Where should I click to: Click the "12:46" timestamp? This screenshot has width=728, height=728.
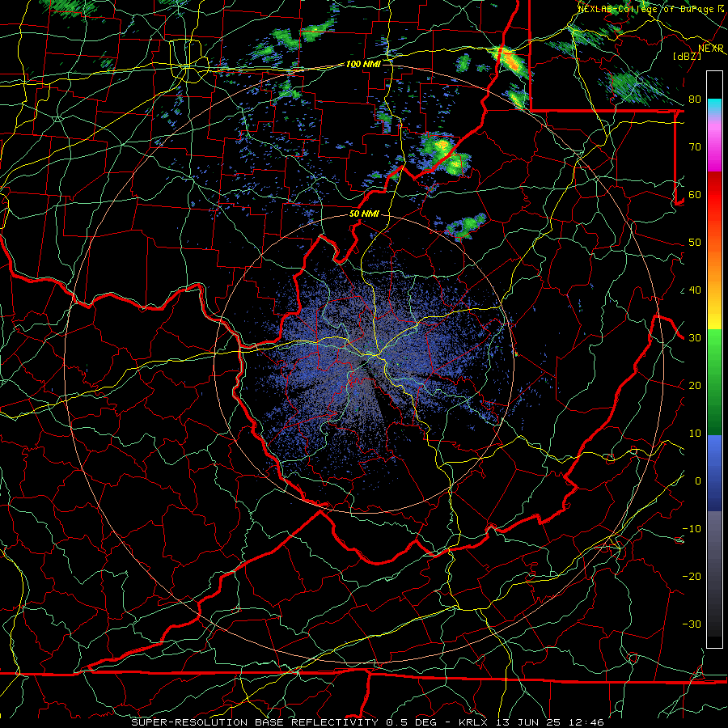[585, 722]
